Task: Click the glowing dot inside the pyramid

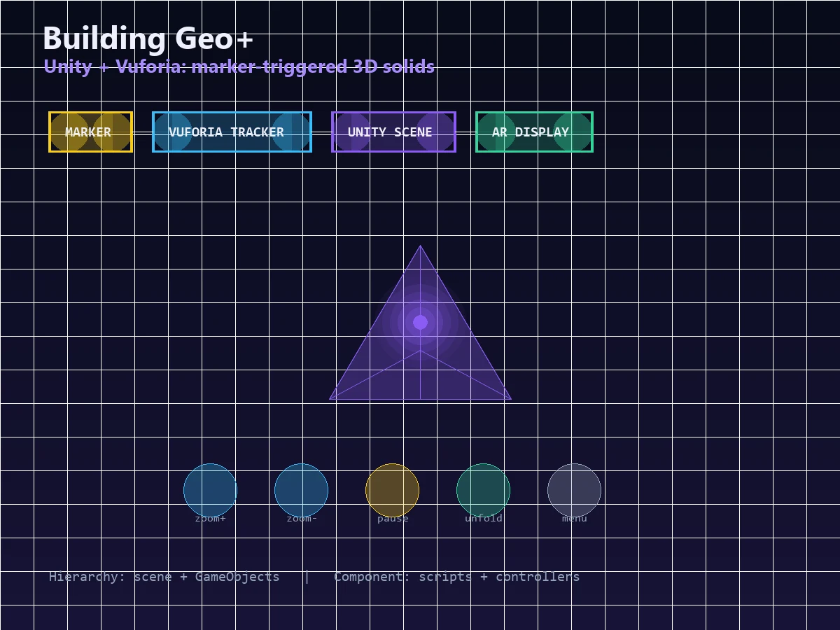Action: (420, 322)
